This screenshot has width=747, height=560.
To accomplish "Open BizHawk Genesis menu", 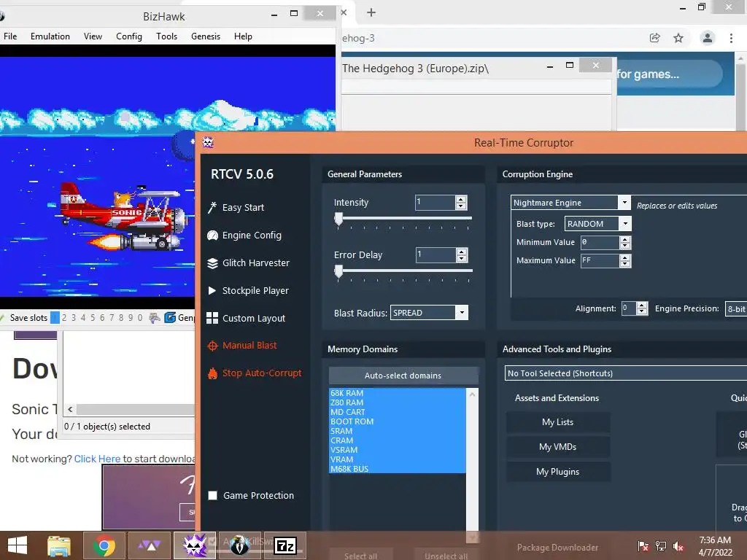I will pos(206,36).
